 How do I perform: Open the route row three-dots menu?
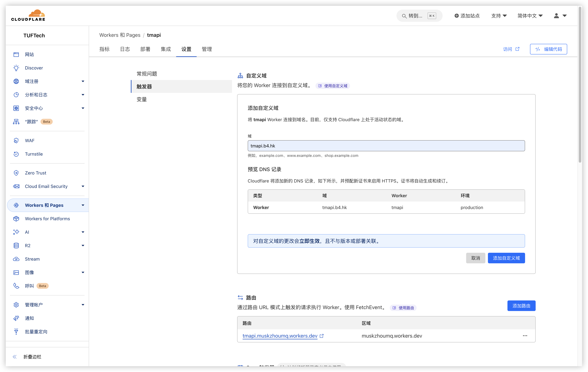pyautogui.click(x=525, y=336)
